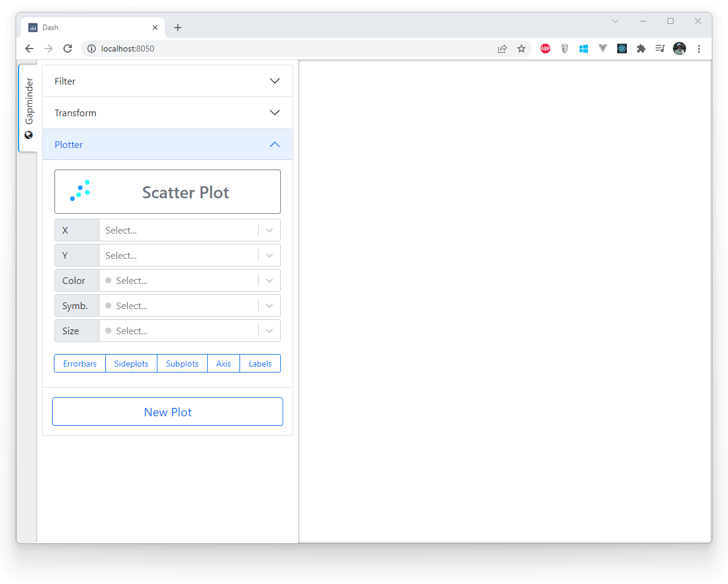Open the Vue devtools extension icon

[x=603, y=49]
